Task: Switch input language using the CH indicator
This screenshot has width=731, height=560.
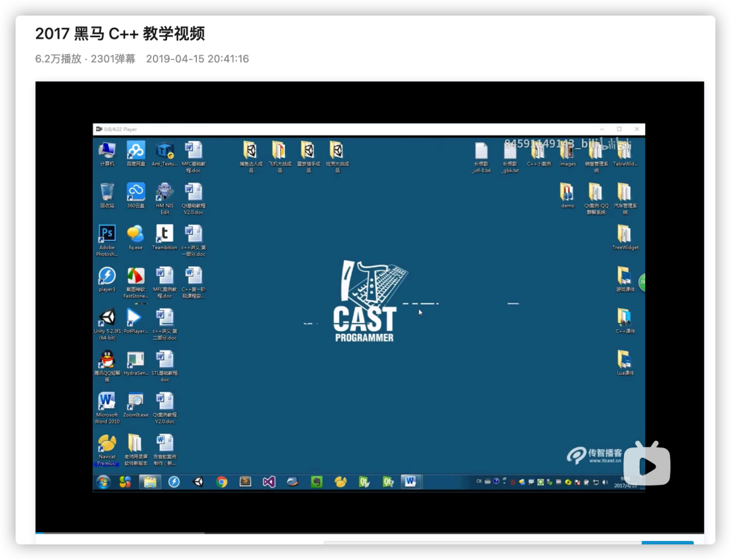Action: pyautogui.click(x=478, y=481)
